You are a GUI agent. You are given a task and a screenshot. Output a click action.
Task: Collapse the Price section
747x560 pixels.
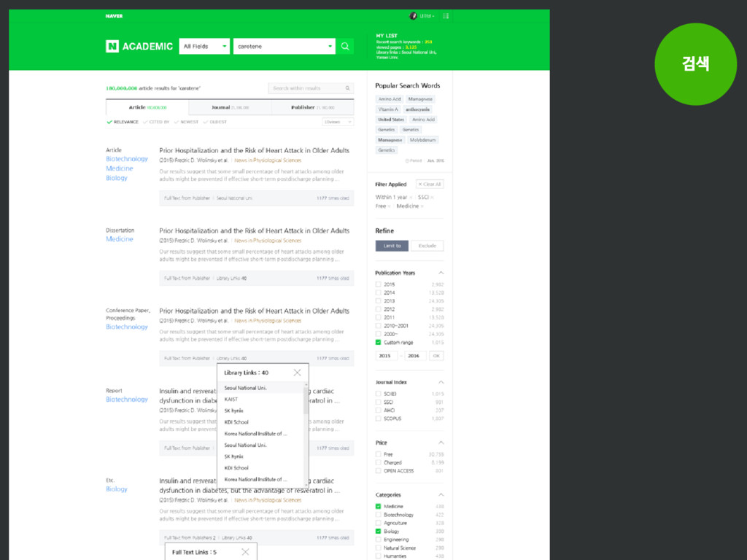point(441,443)
